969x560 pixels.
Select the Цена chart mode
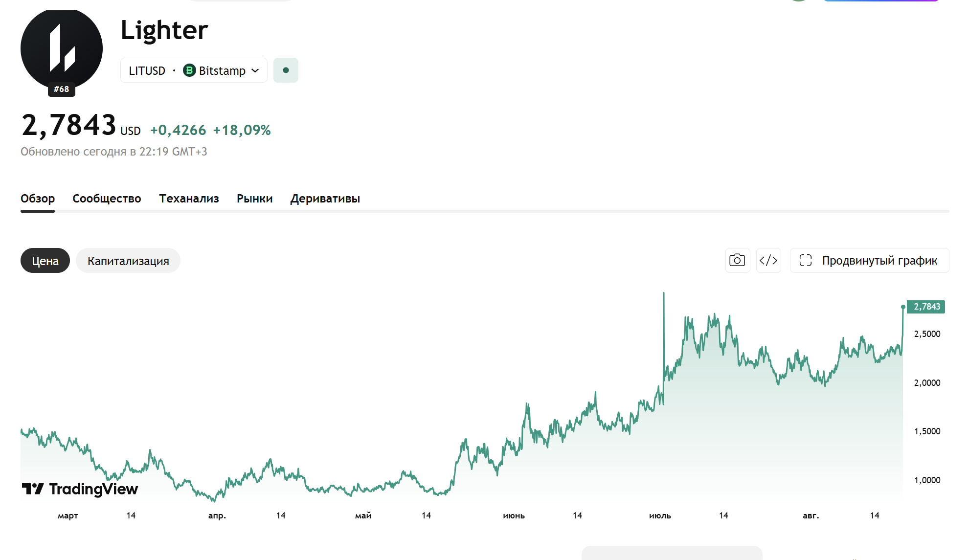(x=45, y=261)
